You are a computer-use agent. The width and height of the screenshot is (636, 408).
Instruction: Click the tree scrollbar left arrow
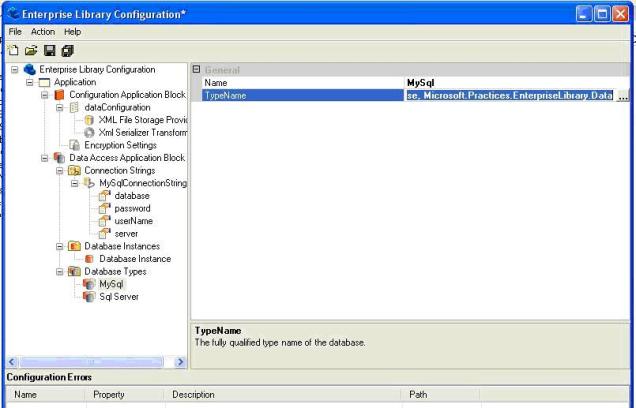click(x=12, y=362)
